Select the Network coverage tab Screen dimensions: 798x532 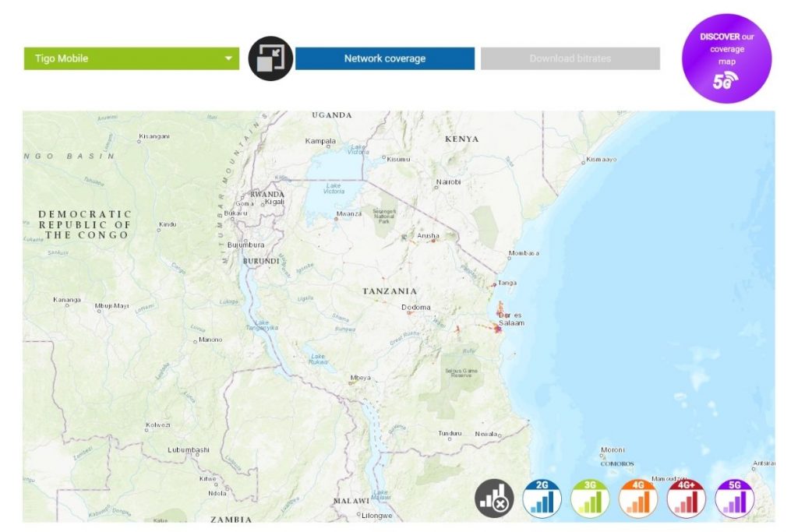tap(384, 58)
